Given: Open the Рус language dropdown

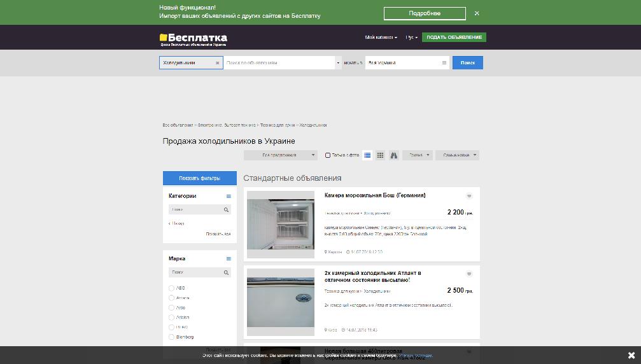Looking at the screenshot, I should 412,37.
